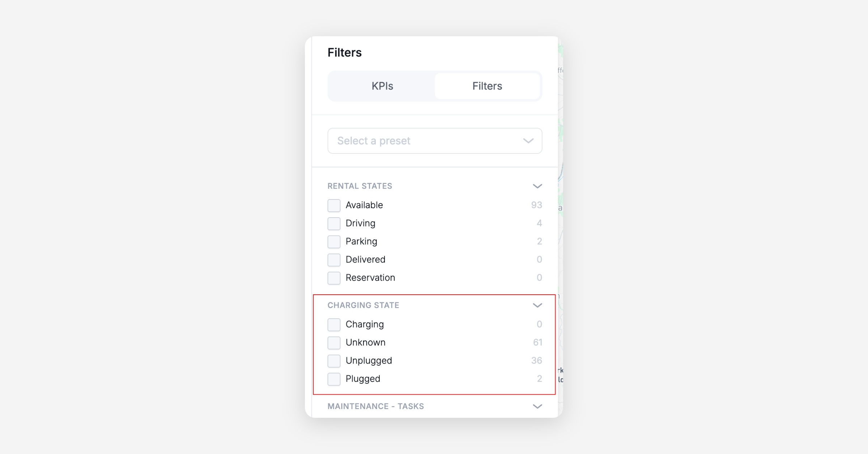Click the Maintenance - Tasks section header
868x454 pixels.
375,406
